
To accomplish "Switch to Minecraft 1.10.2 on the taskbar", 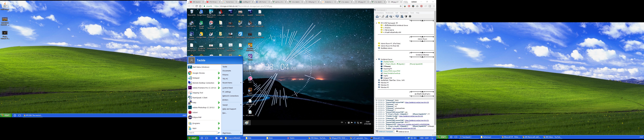I will (380, 138).
